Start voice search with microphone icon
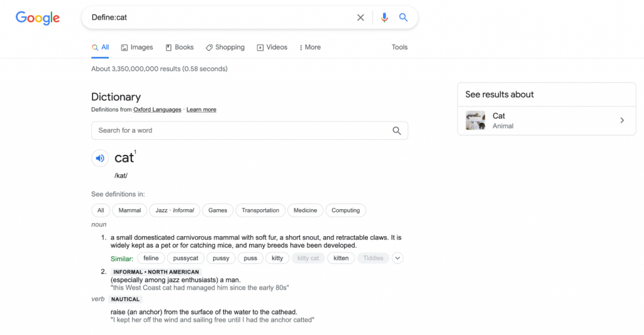The width and height of the screenshot is (644, 335). point(384,18)
